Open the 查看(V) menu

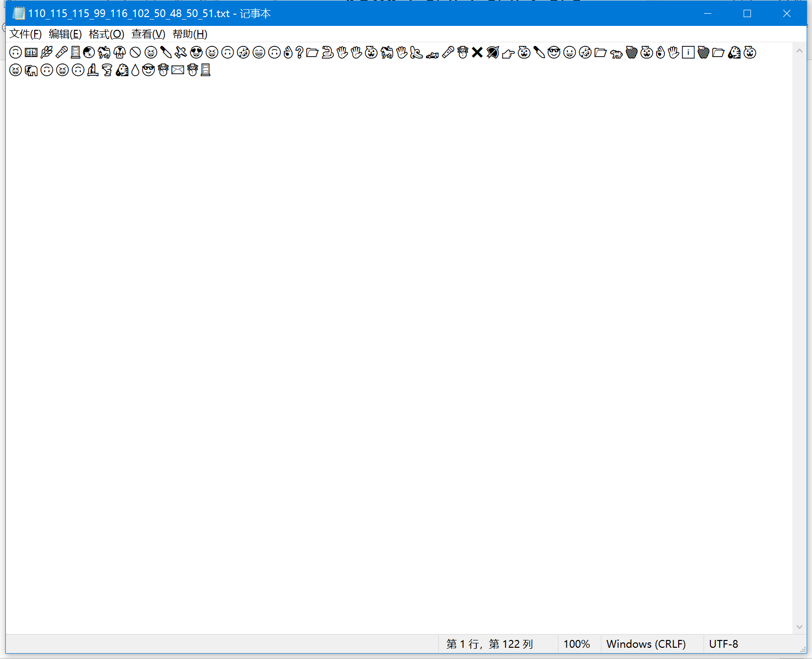coord(148,34)
